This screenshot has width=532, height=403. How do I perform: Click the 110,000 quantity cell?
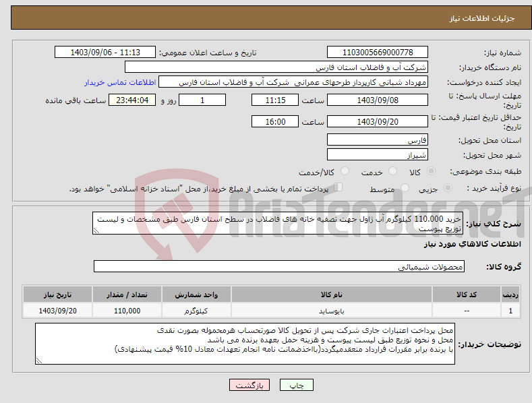pos(127,311)
